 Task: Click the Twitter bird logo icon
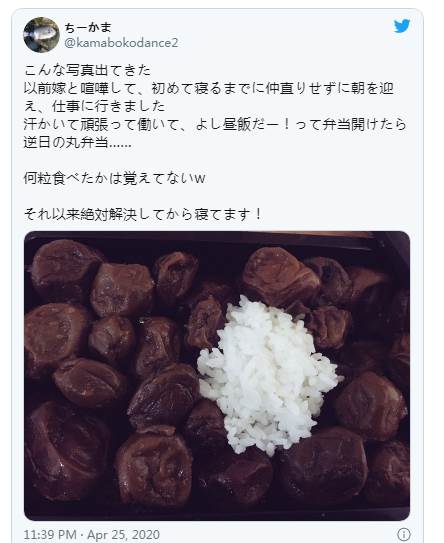[402, 26]
